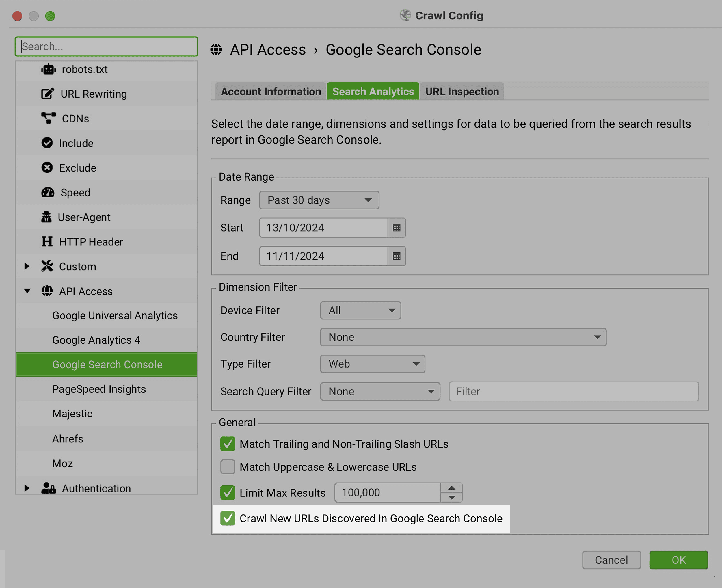Enable Match Uppercase & Lowercase URLs
Image resolution: width=722 pixels, height=588 pixels.
tap(228, 467)
